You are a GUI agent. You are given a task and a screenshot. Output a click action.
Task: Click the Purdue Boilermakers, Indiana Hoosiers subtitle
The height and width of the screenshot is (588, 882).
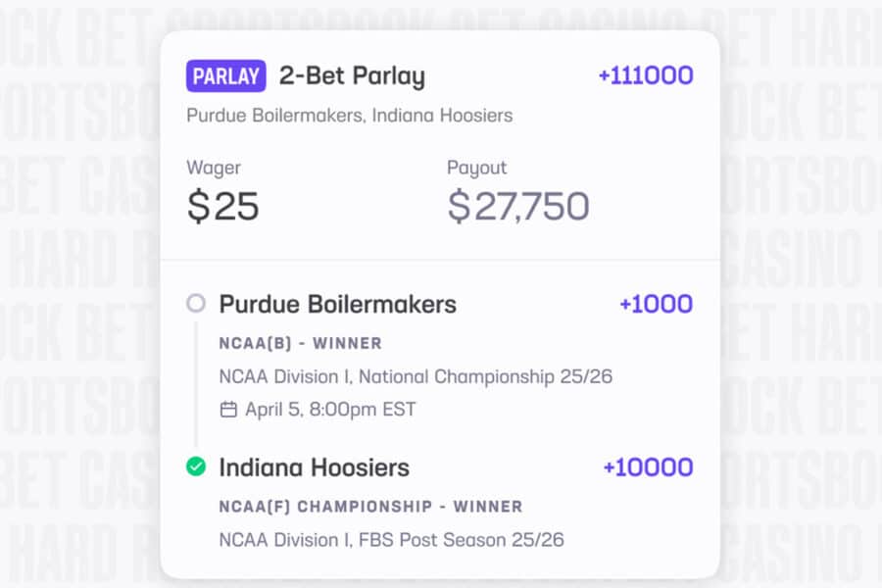(349, 115)
